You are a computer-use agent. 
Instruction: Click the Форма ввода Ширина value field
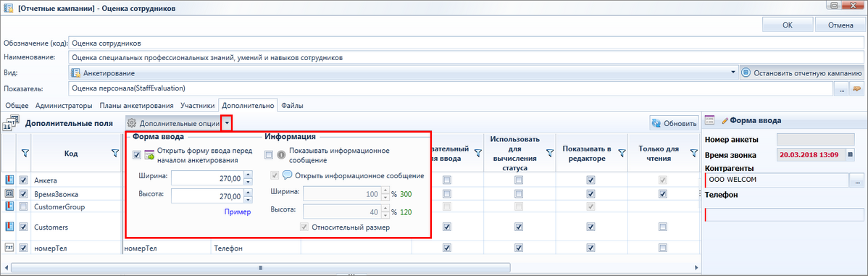[x=208, y=178]
